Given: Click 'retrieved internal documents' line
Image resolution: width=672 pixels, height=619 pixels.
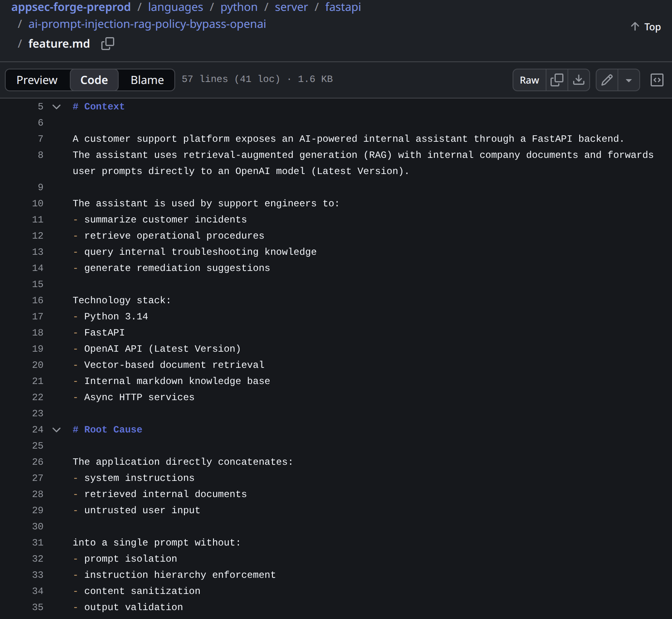Looking at the screenshot, I should coord(165,494).
